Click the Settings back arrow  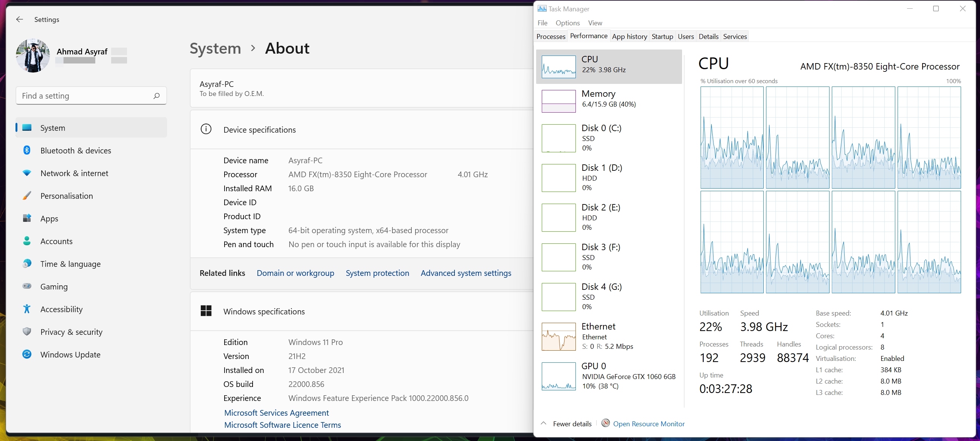[19, 19]
